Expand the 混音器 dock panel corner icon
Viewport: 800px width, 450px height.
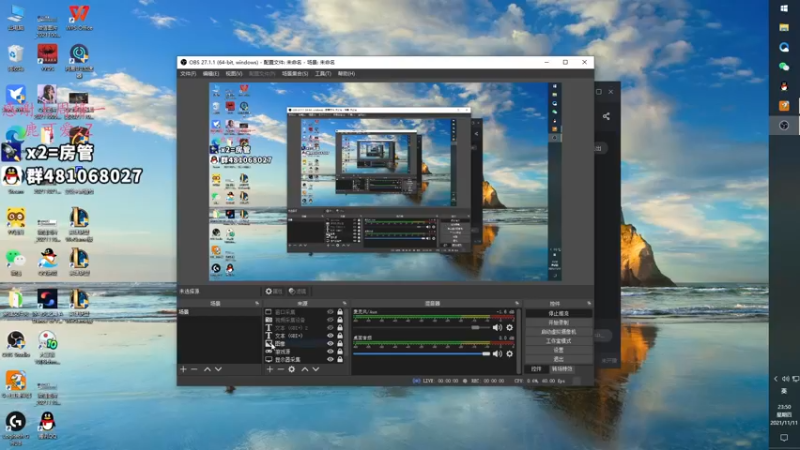click(515, 303)
